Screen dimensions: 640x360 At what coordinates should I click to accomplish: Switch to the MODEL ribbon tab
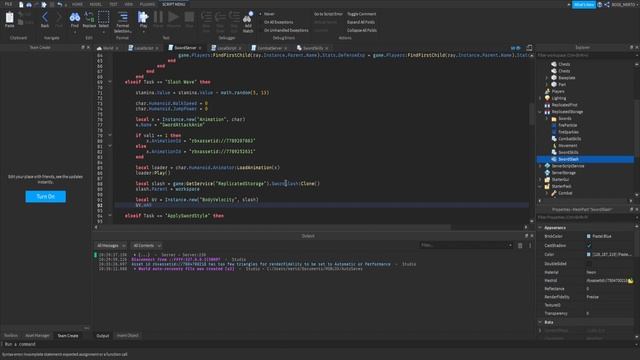[96, 4]
